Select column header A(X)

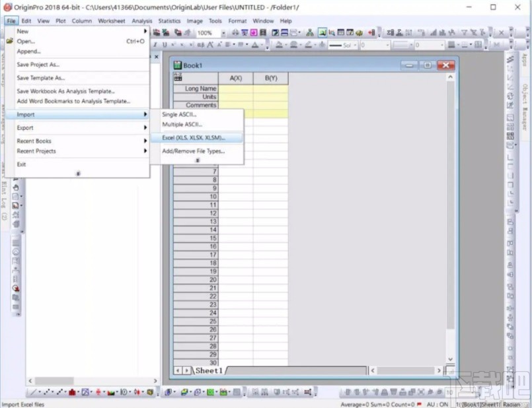[x=236, y=78]
